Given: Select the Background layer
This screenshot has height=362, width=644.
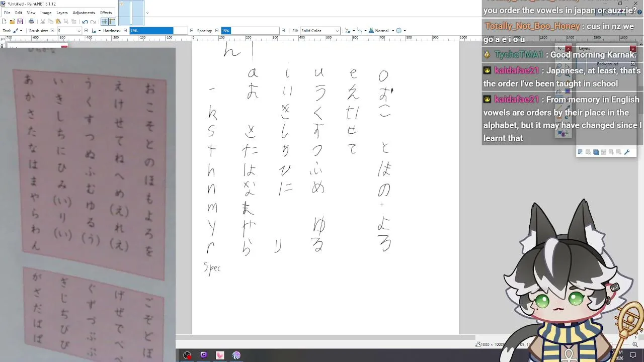Looking at the screenshot, I should 606,64.
